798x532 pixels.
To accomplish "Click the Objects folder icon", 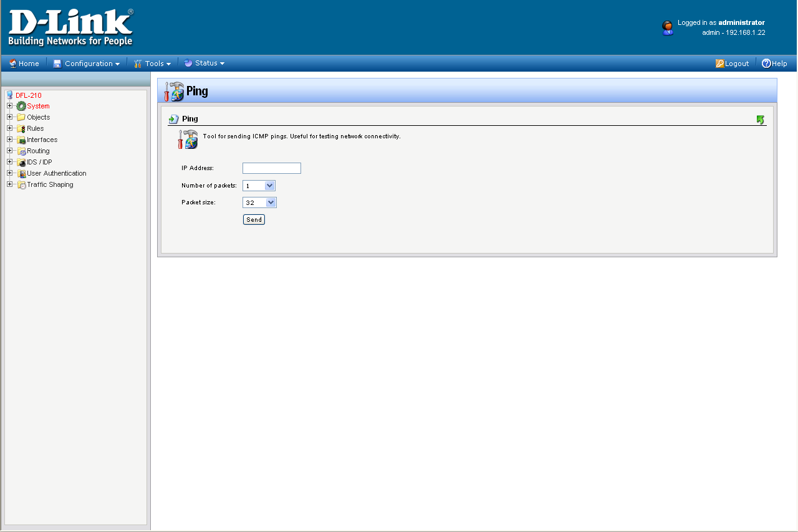I will (x=21, y=117).
